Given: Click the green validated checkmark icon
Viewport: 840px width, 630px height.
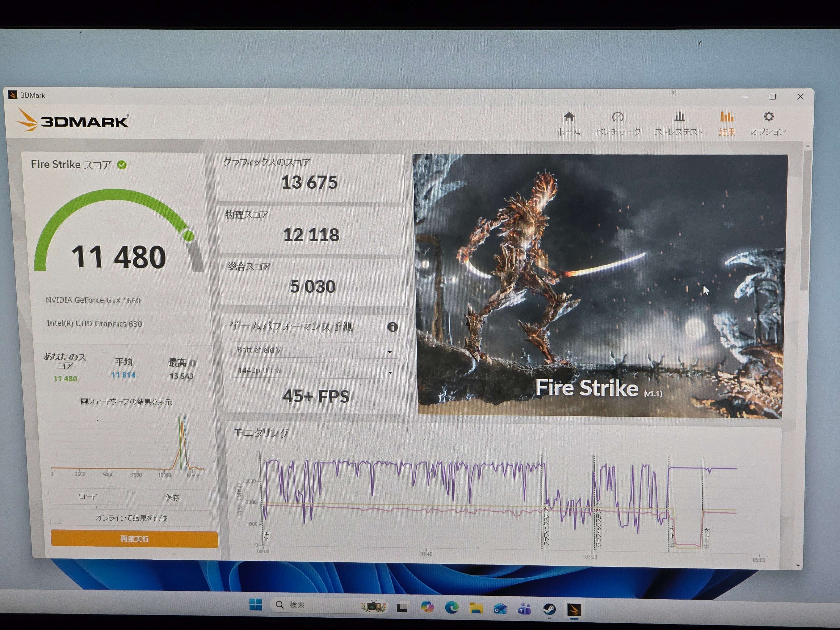Looking at the screenshot, I should (122, 165).
